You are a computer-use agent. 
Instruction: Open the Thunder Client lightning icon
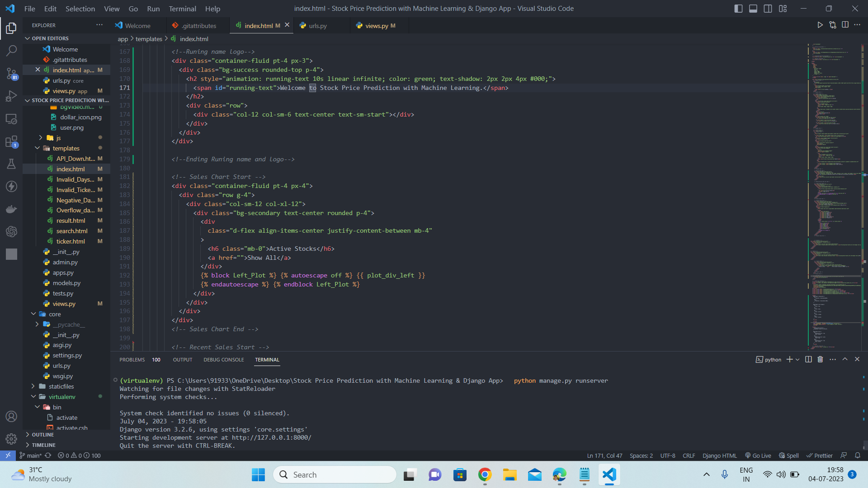point(11,186)
